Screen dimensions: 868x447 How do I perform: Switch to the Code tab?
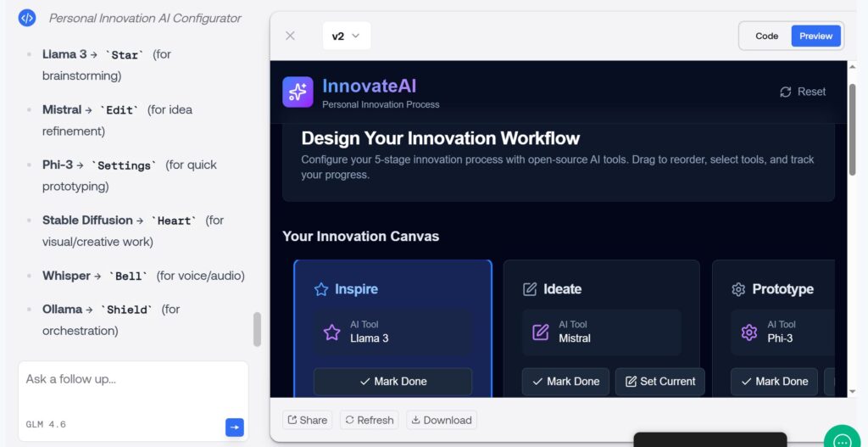click(x=766, y=36)
